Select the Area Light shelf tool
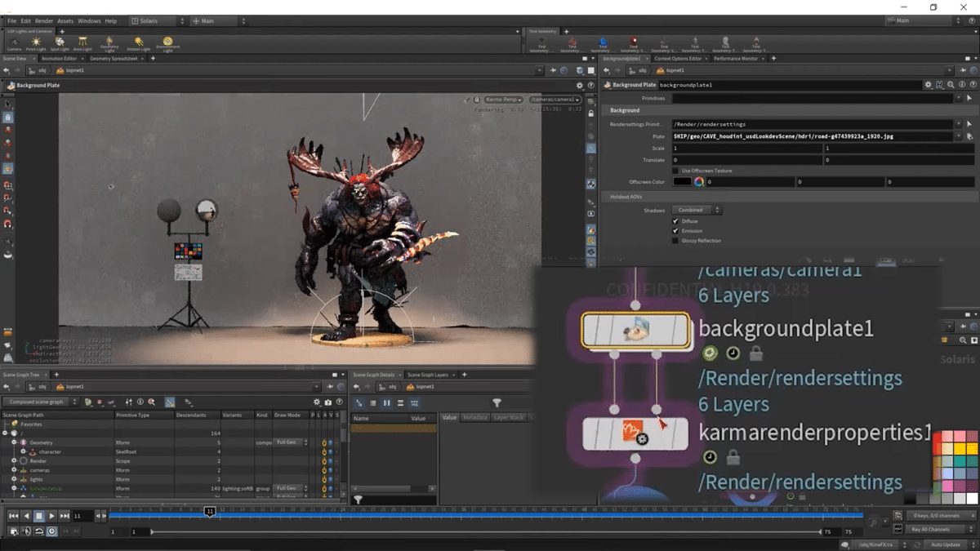The image size is (980, 551). click(82, 43)
